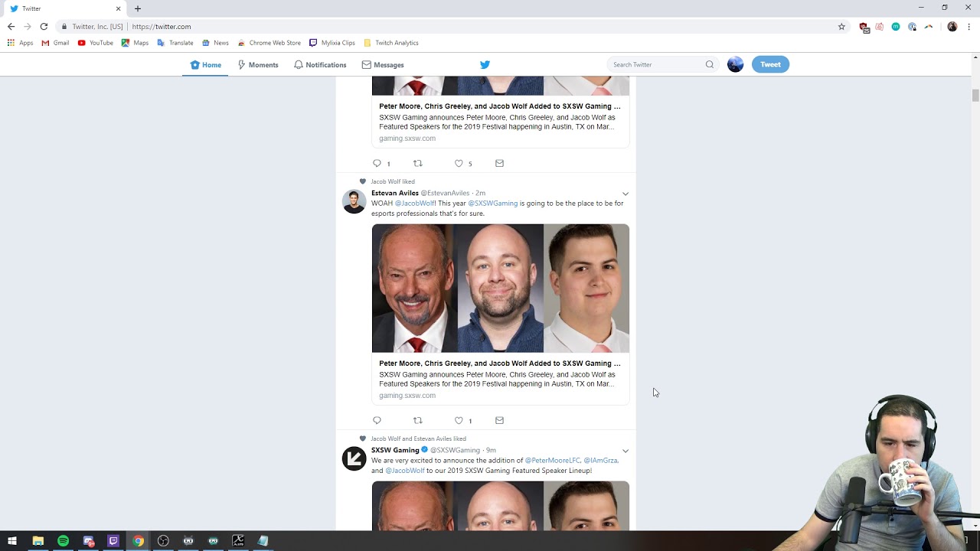
Task: Expand options caret on Estevan Aviles' tweet
Action: pyautogui.click(x=626, y=194)
